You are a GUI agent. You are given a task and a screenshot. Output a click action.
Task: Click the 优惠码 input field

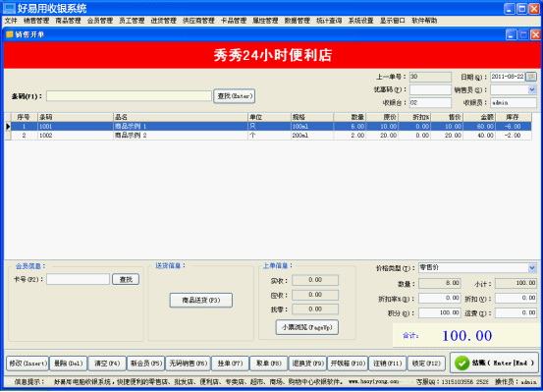[430, 89]
